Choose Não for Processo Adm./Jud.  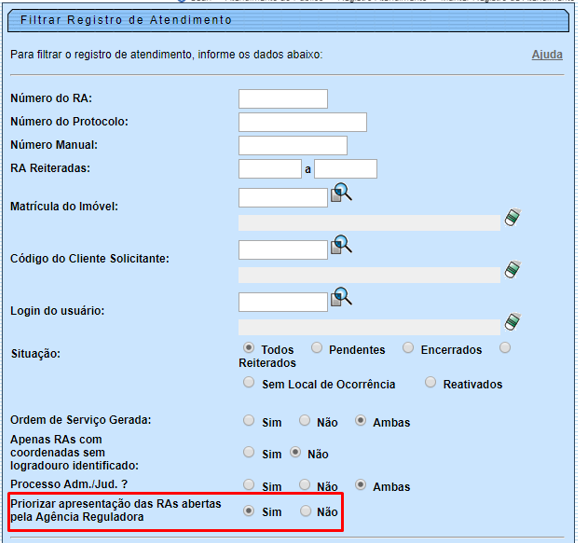tap(304, 485)
